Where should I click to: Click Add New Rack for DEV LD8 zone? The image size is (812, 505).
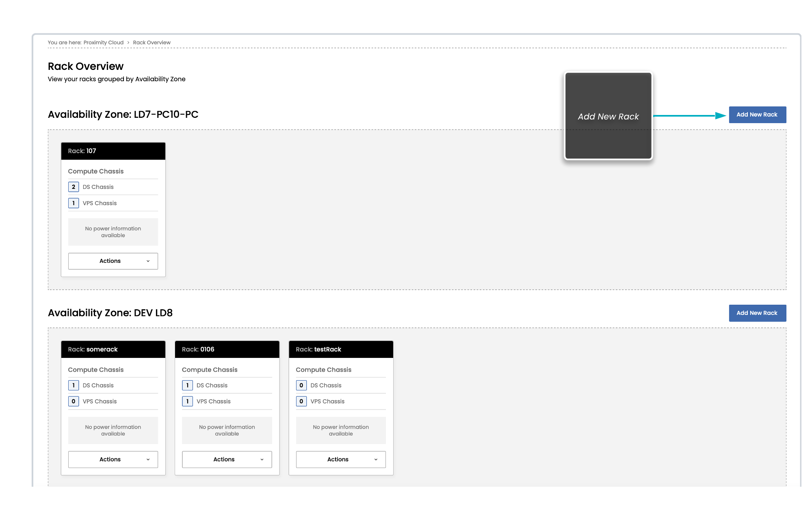coord(757,313)
